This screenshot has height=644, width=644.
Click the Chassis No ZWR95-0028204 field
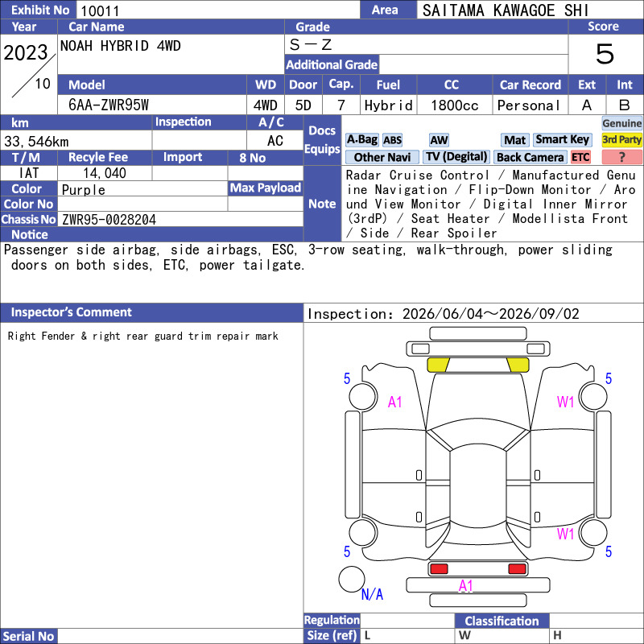[x=180, y=219]
